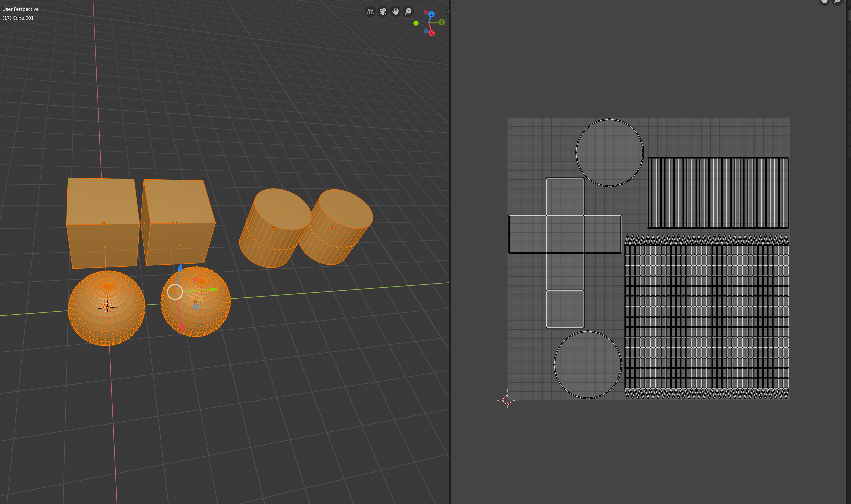The height and width of the screenshot is (504, 851).
Task: Click the blue Z move arrow on transform gizmo
Action: click(180, 268)
